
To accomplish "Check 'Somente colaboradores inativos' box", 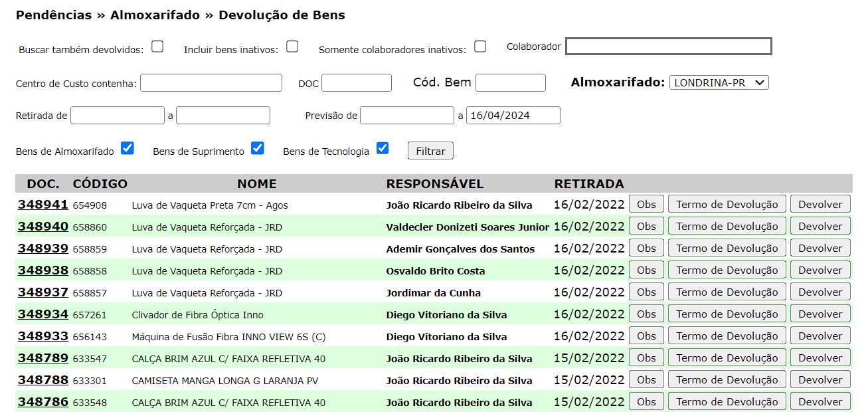I will [480, 47].
